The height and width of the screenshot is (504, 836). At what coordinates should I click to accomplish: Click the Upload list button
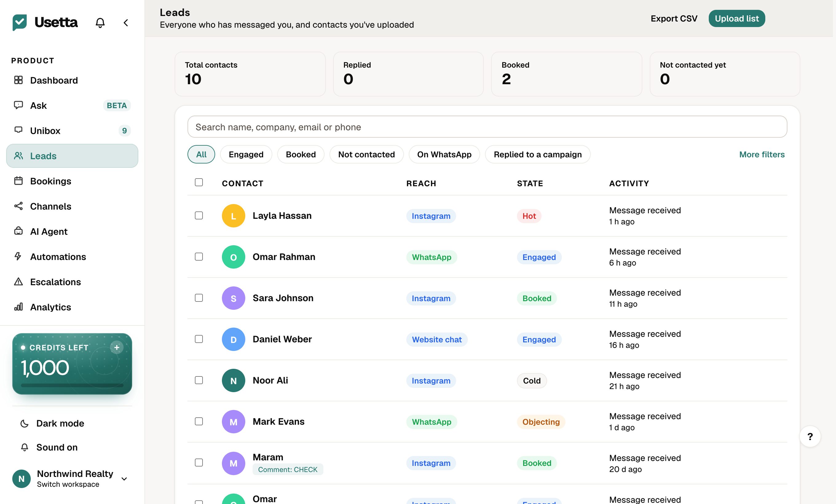(737, 18)
